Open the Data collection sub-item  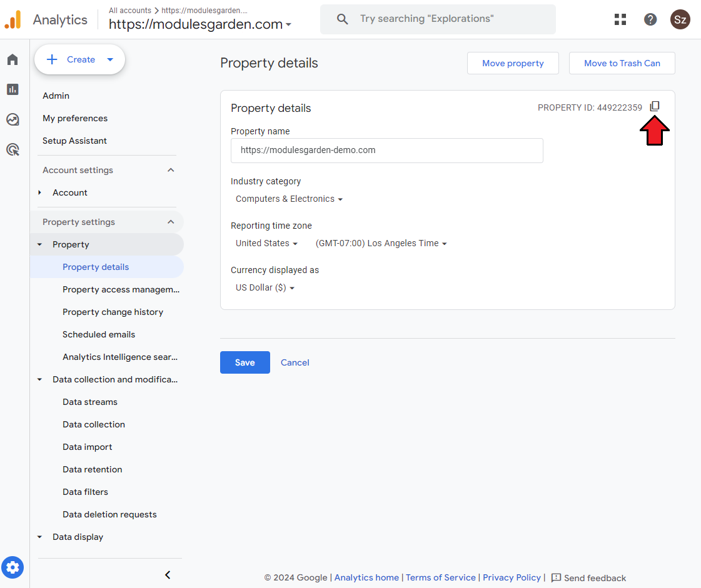click(94, 424)
